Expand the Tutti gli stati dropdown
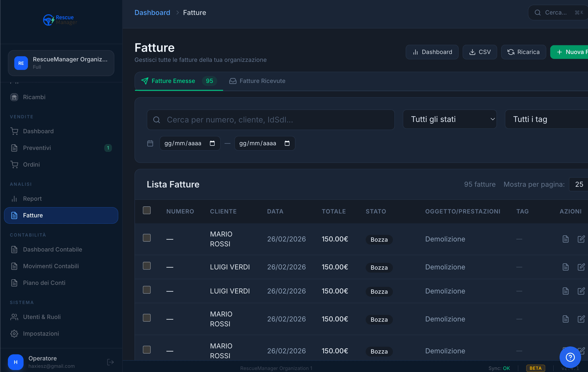This screenshot has height=372, width=588. [449, 119]
